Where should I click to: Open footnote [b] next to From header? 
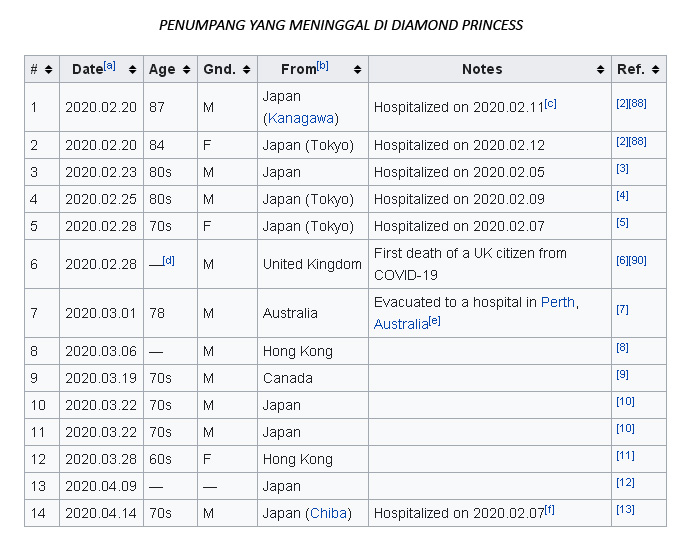click(x=322, y=66)
